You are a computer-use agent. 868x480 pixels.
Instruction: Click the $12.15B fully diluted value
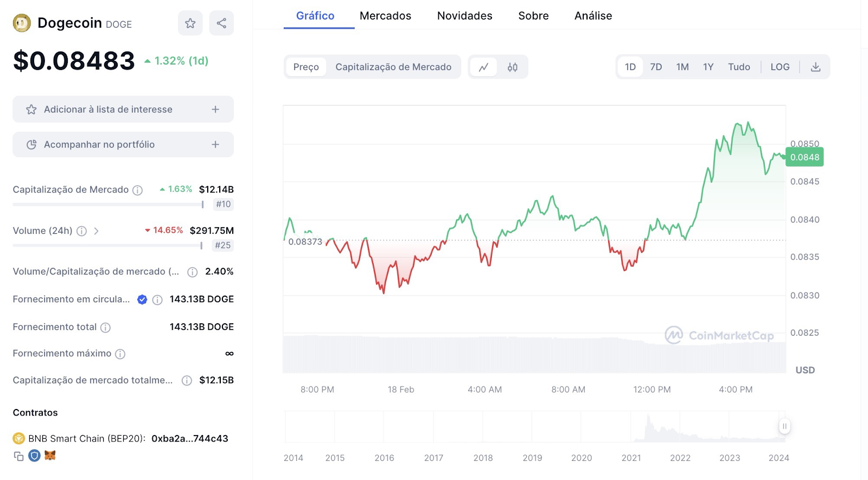point(216,380)
